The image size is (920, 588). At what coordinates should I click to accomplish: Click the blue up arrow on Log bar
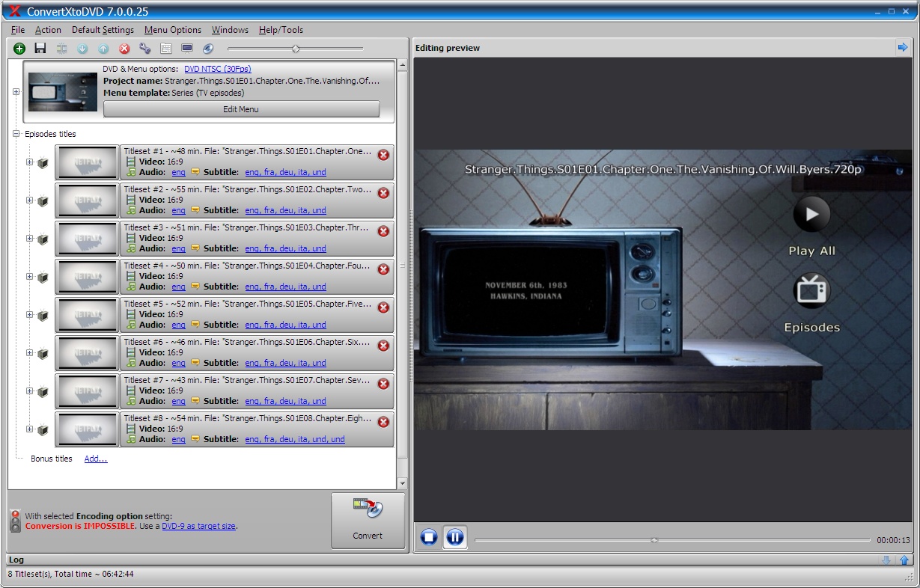(x=904, y=560)
